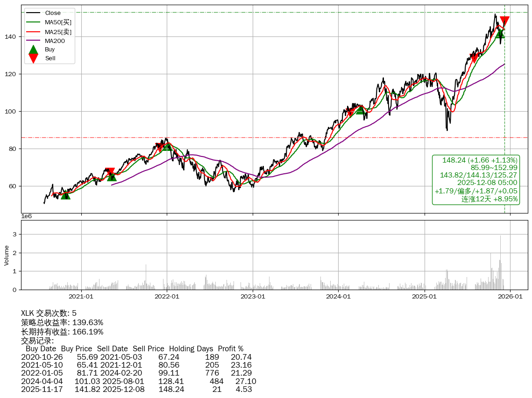Click the Profit % column header
This screenshot has height=398, width=532.
(231, 348)
